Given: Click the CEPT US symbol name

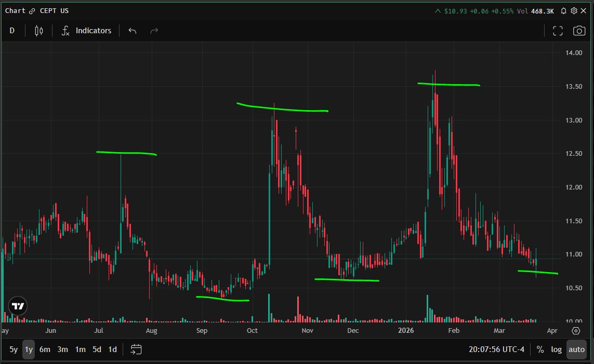Looking at the screenshot, I should [54, 11].
